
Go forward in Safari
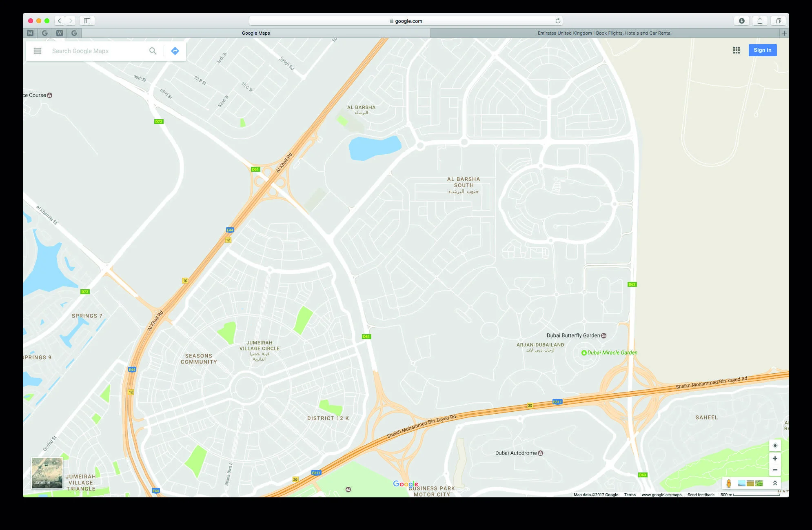tap(71, 21)
